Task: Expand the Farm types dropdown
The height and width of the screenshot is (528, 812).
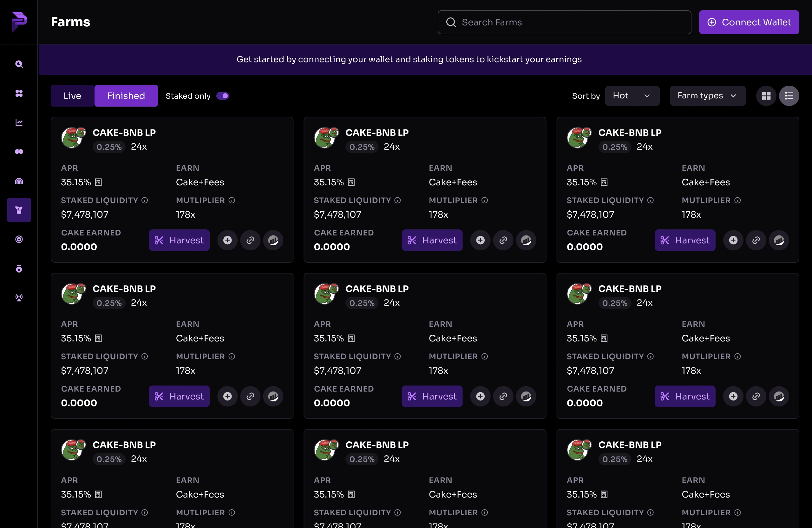Action: 707,96
